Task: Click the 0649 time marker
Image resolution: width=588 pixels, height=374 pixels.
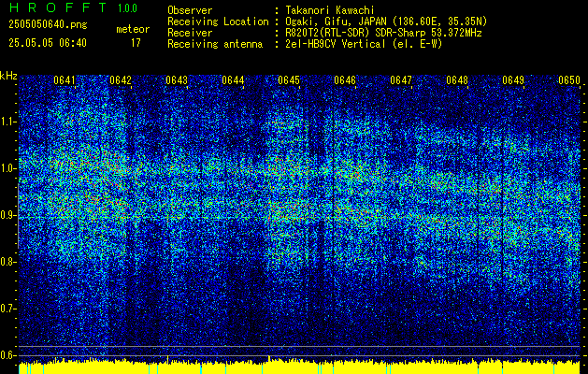Action: click(x=513, y=80)
